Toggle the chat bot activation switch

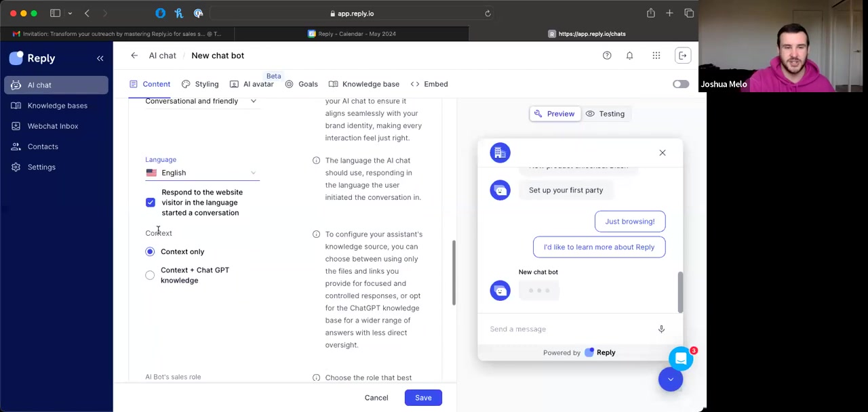click(x=680, y=84)
